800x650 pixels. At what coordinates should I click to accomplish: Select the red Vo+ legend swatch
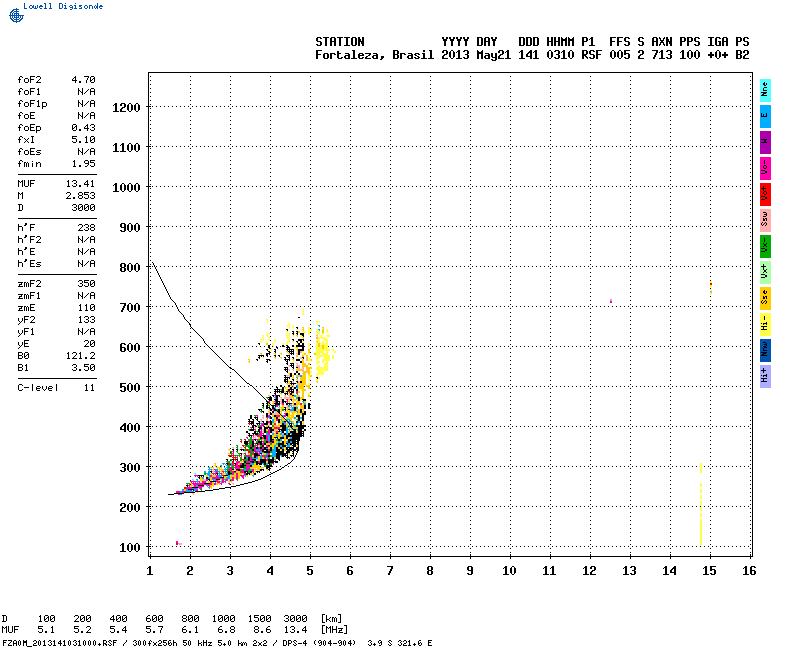(765, 194)
